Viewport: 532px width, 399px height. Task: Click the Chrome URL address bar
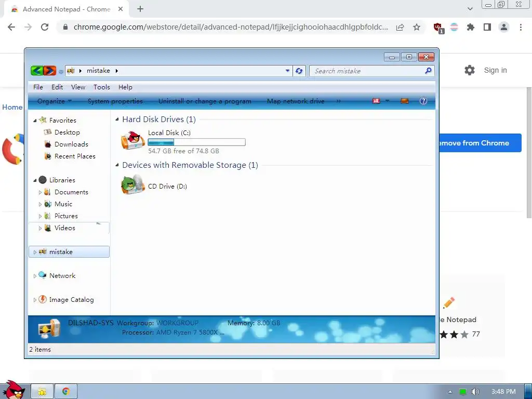pyautogui.click(x=230, y=27)
